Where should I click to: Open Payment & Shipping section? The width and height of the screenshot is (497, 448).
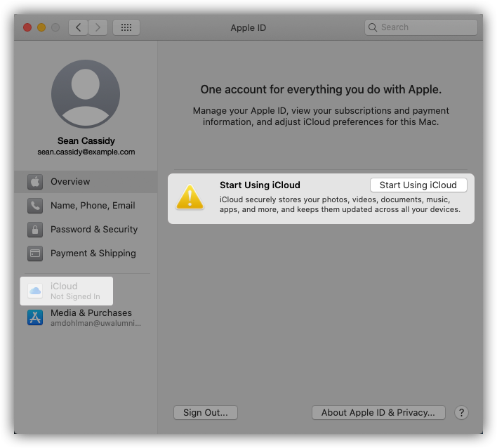click(x=86, y=253)
